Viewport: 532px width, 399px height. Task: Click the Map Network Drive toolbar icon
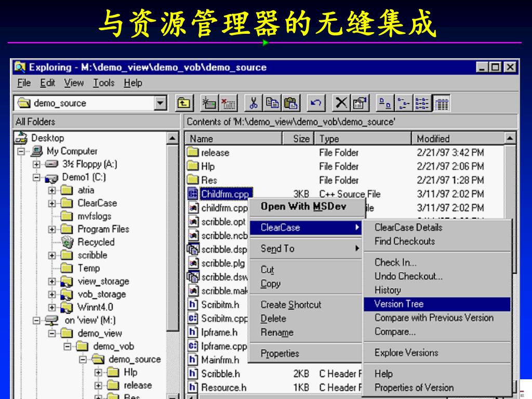pos(209,103)
